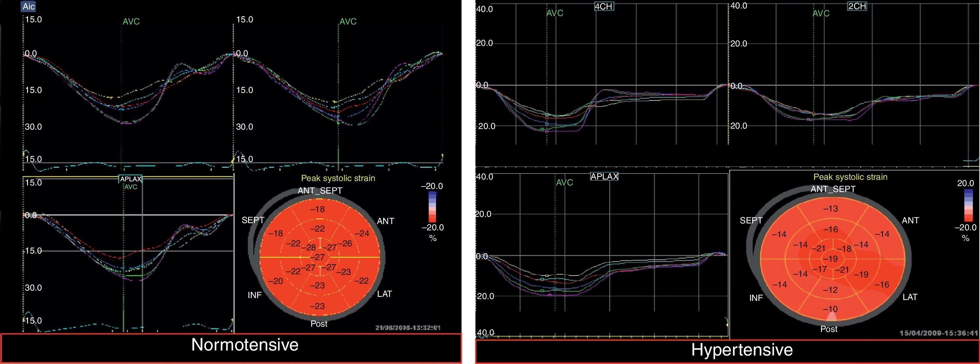Screen dimensions: 980x364
Task: Click the hypertensive timestamp 15/04/2009
Action: point(938,333)
